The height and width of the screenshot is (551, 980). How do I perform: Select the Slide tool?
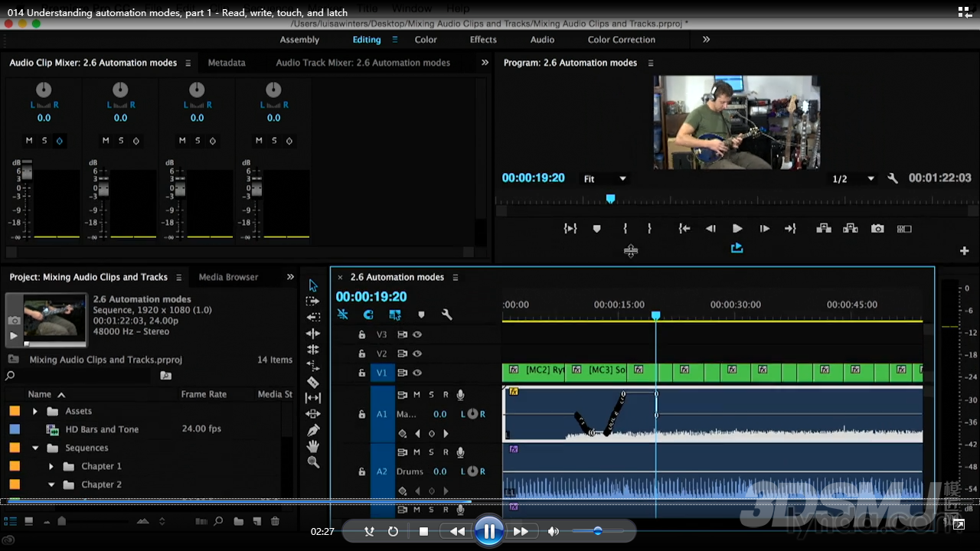[x=313, y=414]
